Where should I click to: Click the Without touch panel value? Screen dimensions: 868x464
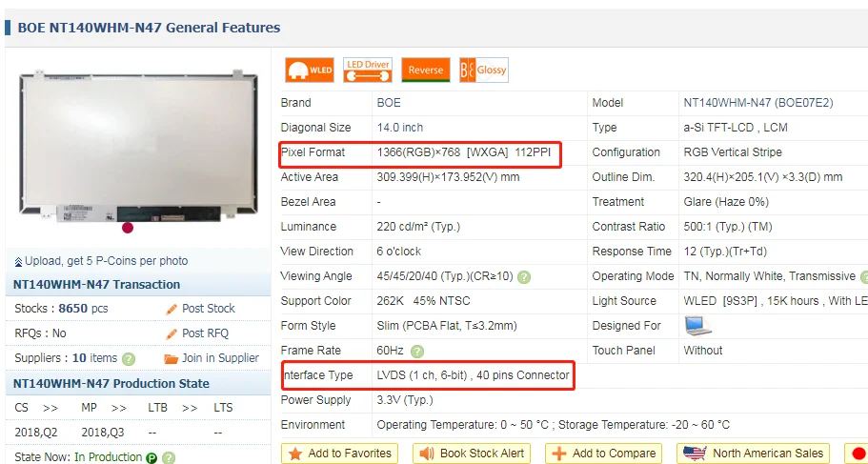click(x=703, y=351)
